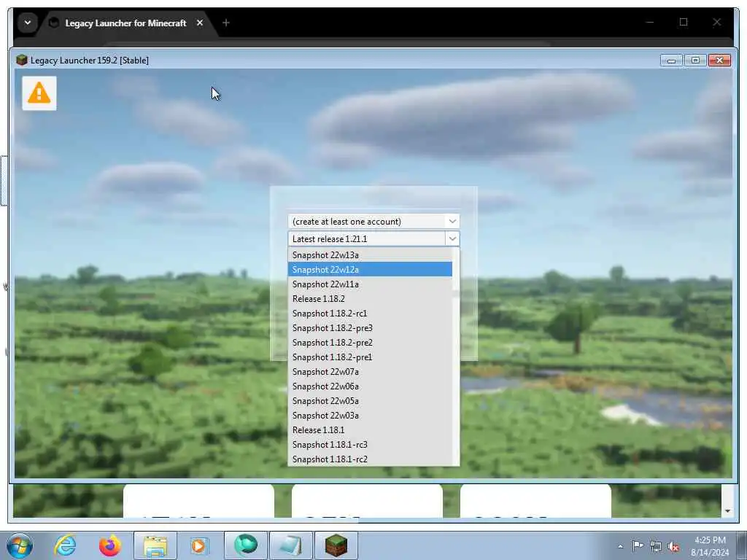Image resolution: width=747 pixels, height=560 pixels.
Task: Open the media player taskbar icon
Action: point(198,545)
